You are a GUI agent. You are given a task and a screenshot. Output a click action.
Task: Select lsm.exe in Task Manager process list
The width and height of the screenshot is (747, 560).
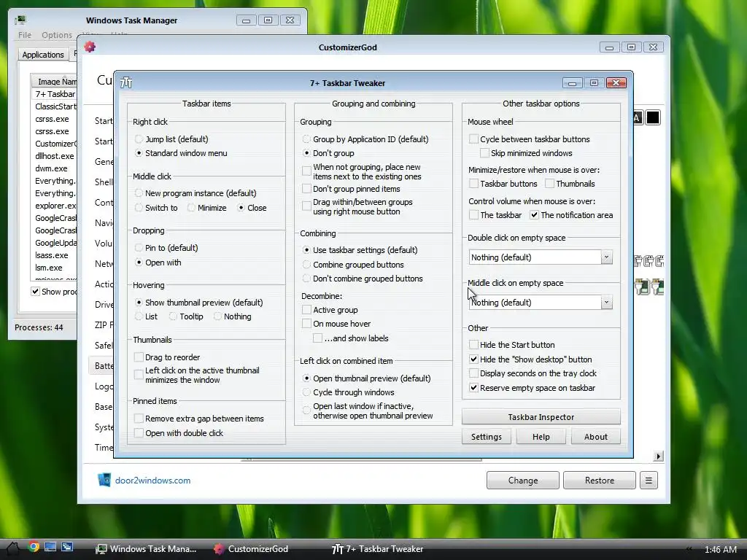[49, 267]
